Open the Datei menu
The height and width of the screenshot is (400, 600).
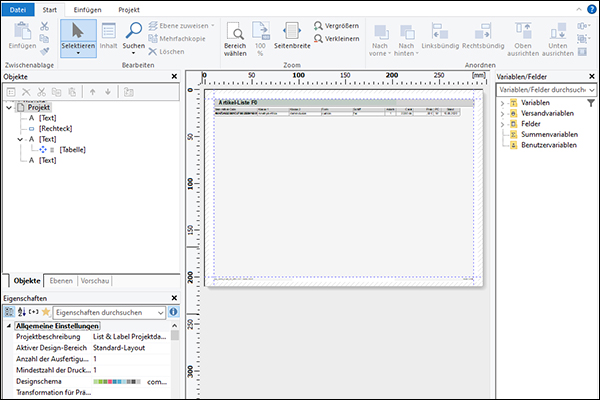click(x=17, y=8)
